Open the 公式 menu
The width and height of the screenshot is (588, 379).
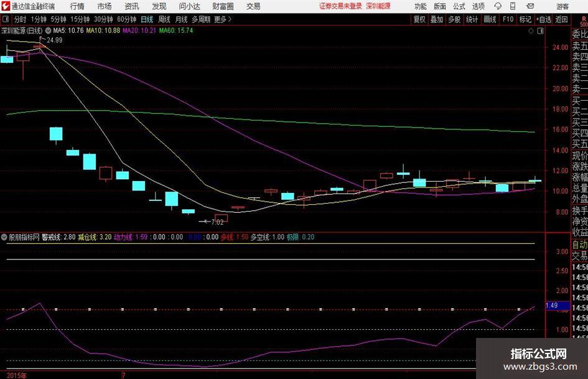click(x=459, y=6)
